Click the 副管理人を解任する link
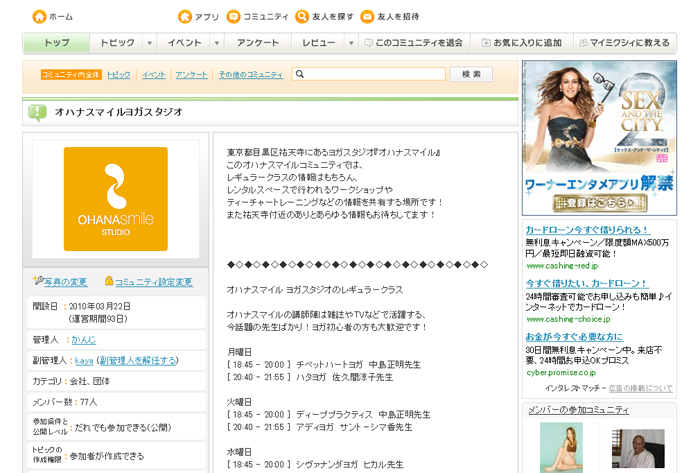The image size is (700, 473). coord(138,361)
